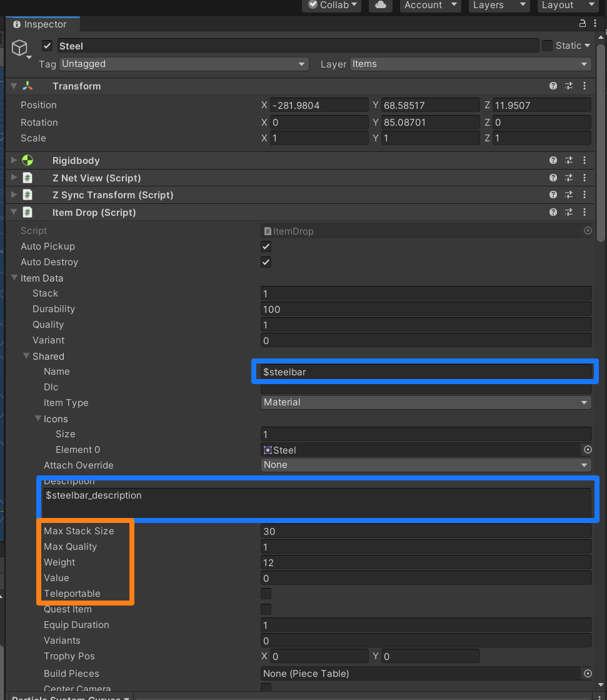This screenshot has width=607, height=700.
Task: Open Item Drop help icon
Action: (x=553, y=212)
